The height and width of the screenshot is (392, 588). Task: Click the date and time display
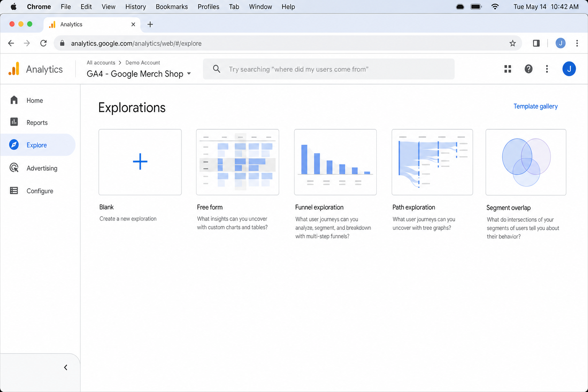click(x=546, y=7)
